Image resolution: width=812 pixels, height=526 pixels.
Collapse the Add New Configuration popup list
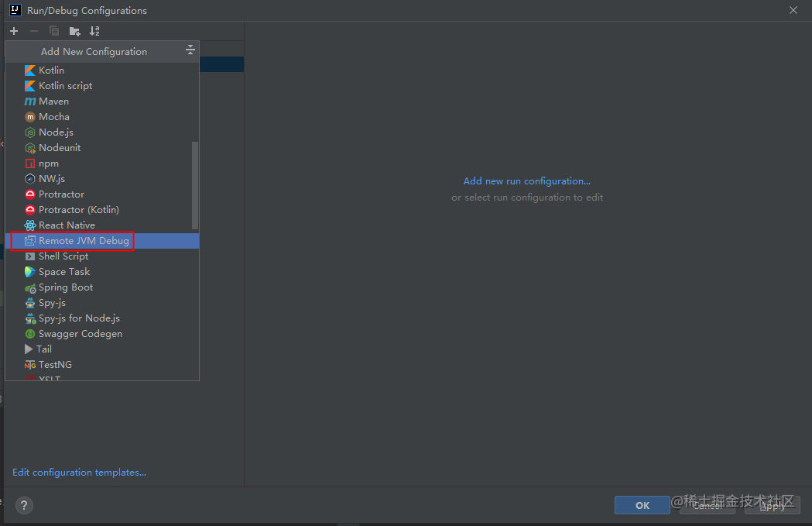pyautogui.click(x=190, y=50)
